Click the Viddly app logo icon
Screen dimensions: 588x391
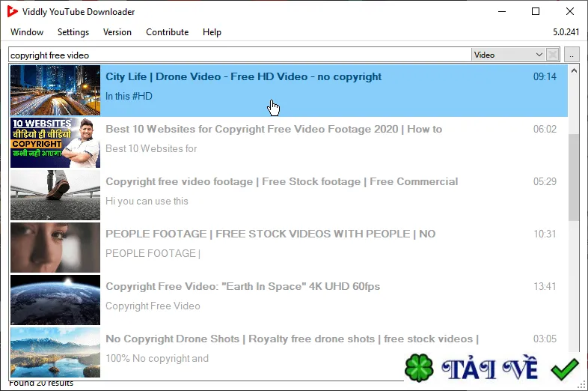tap(13, 12)
